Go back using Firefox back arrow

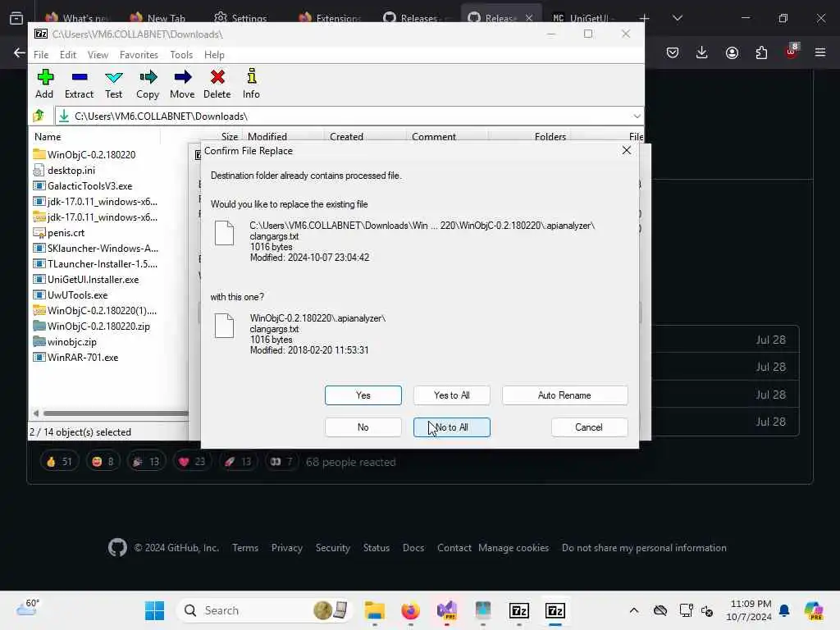[20, 52]
